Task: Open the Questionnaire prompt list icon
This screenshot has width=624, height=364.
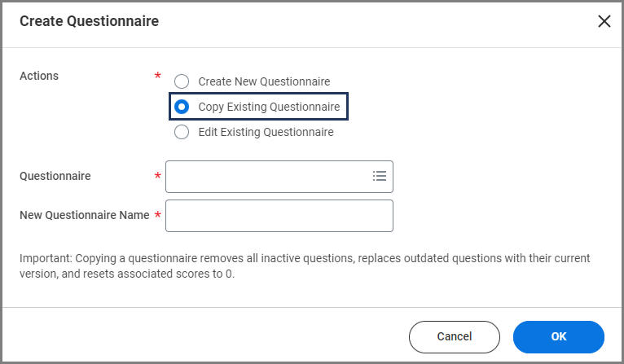Action: pyautogui.click(x=379, y=176)
